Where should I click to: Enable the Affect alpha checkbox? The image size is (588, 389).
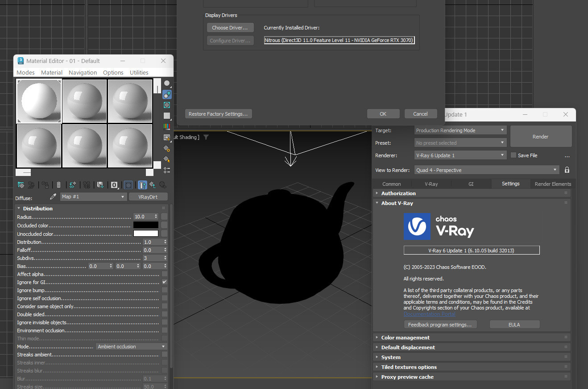point(165,274)
